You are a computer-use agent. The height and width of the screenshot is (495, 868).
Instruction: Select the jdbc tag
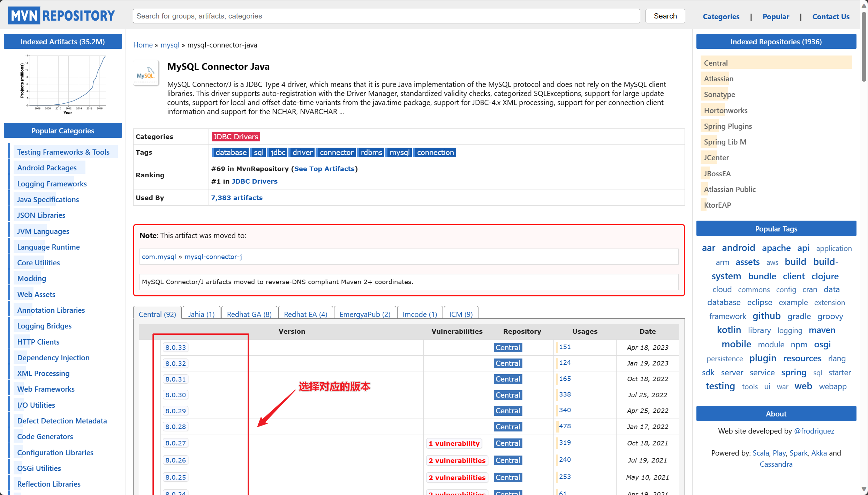(278, 152)
